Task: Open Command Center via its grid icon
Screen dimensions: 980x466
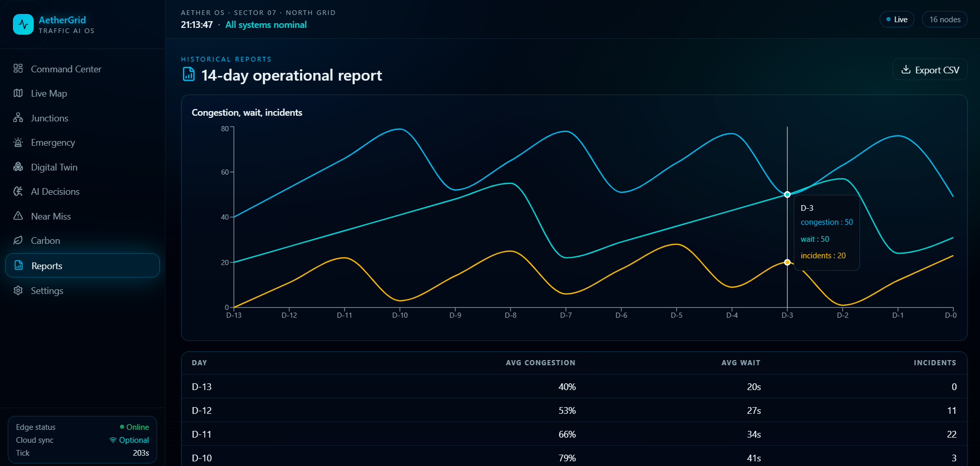Action: pyautogui.click(x=18, y=68)
